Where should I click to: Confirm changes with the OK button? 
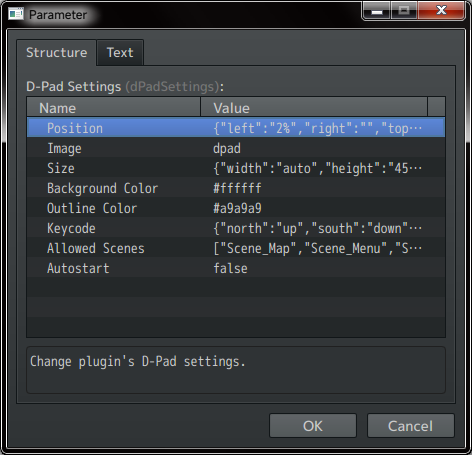[313, 426]
